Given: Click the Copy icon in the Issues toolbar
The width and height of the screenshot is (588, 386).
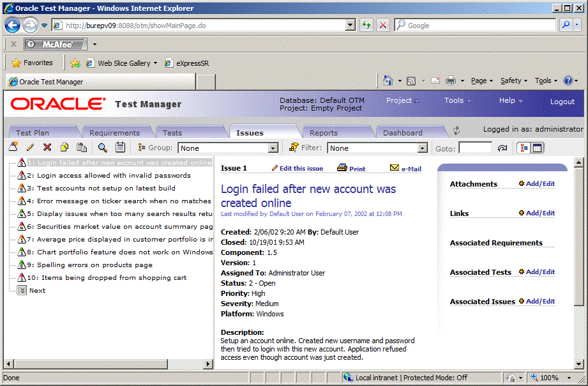Looking at the screenshot, I should pyautogui.click(x=64, y=147).
